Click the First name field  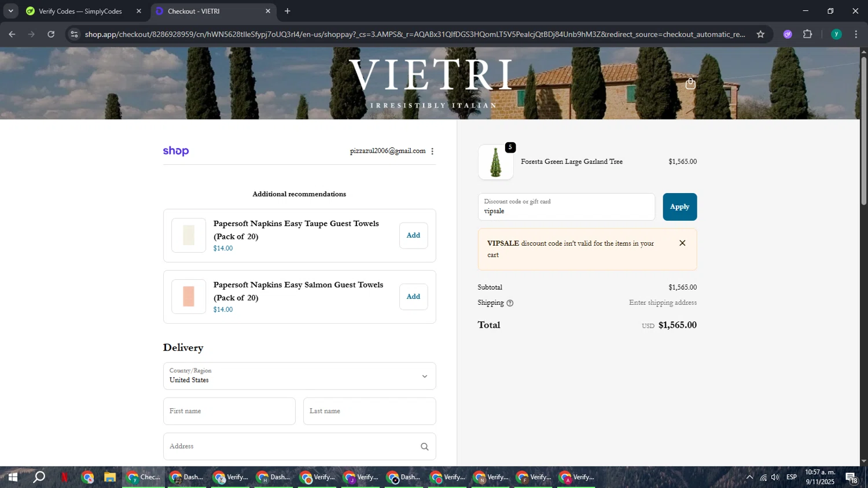coord(229,411)
